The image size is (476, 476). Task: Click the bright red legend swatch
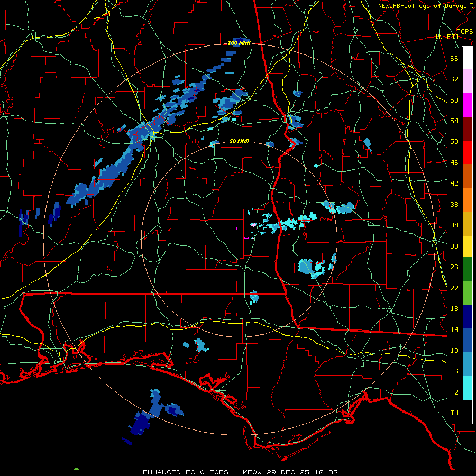(467, 152)
